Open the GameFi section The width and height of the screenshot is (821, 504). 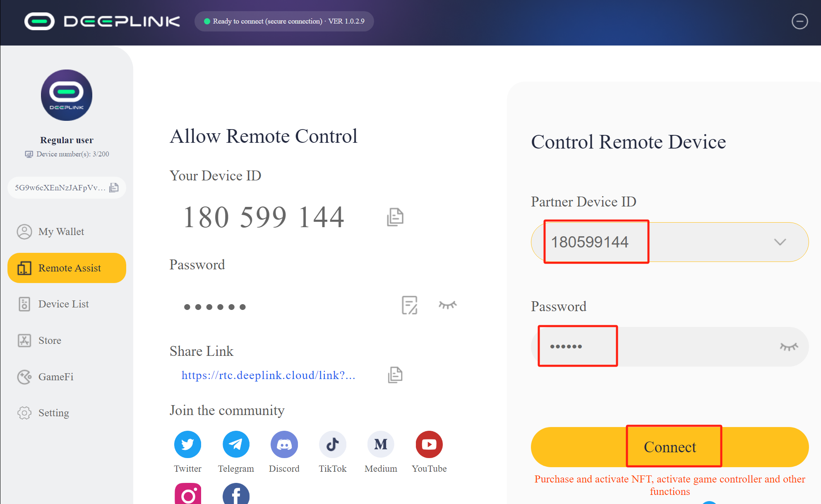click(x=67, y=377)
